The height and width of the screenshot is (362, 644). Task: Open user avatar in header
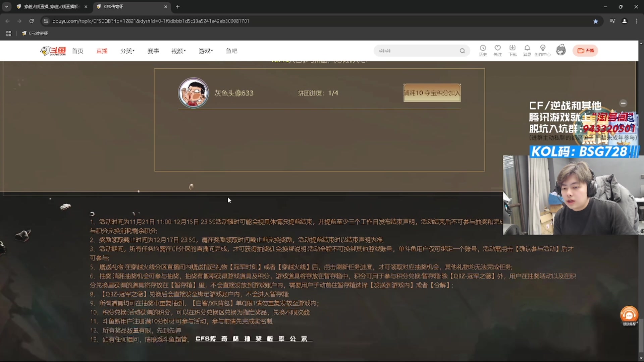point(561,50)
